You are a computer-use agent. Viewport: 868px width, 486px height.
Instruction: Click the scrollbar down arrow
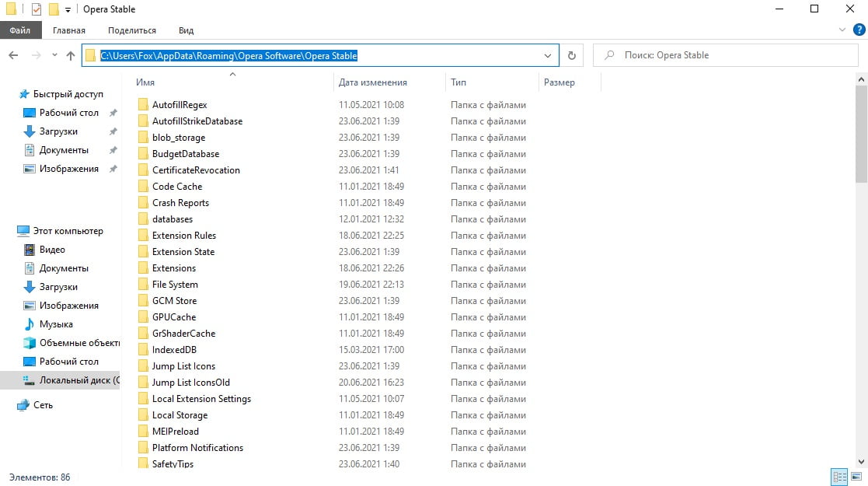[x=861, y=462]
